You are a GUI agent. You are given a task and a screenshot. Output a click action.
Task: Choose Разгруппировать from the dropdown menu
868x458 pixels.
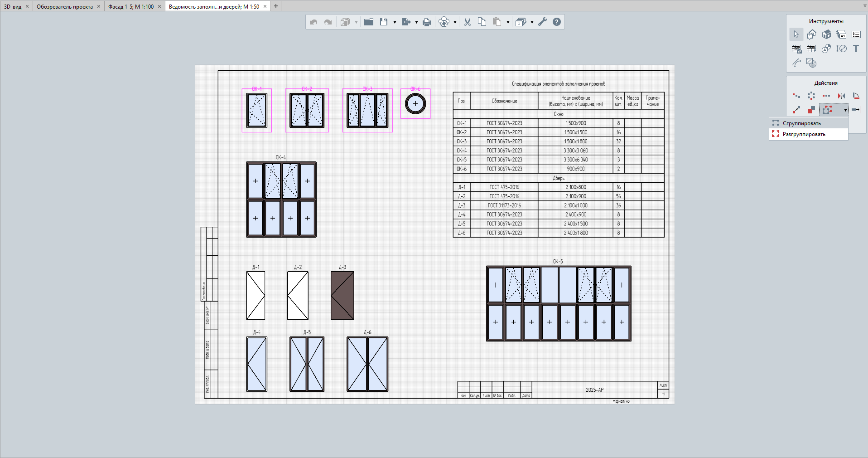click(809, 134)
